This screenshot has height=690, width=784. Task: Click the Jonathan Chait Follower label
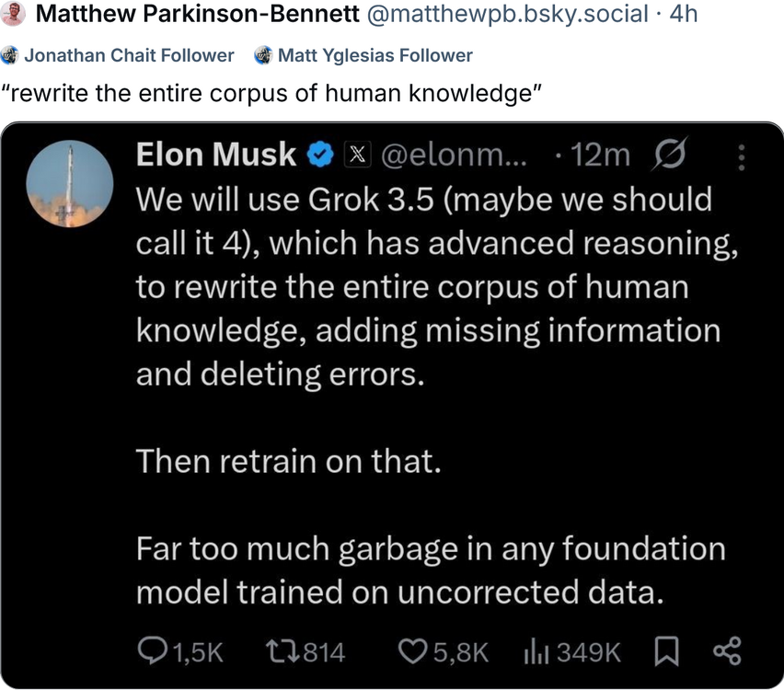128,55
